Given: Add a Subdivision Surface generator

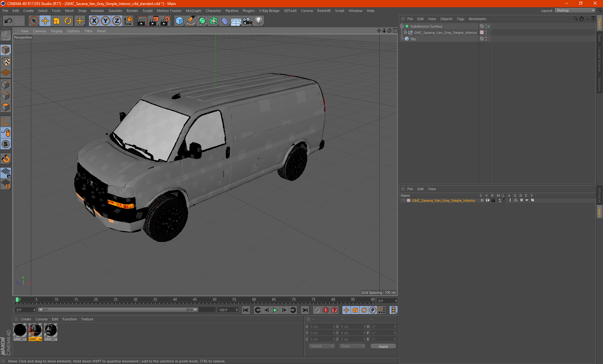Looking at the screenshot, I should (x=202, y=21).
